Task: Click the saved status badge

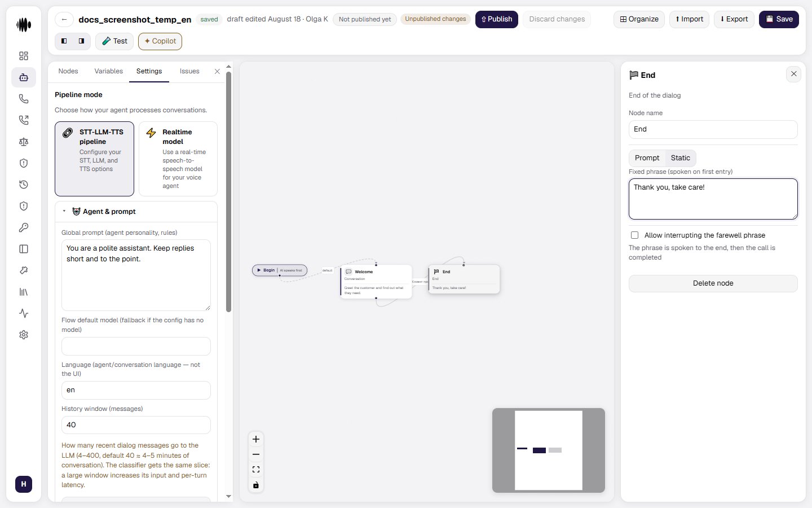Action: 209,19
